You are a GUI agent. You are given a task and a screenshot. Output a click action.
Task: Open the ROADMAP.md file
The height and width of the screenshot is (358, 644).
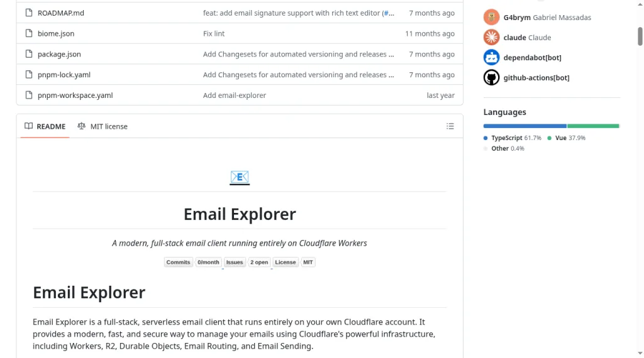coord(61,13)
